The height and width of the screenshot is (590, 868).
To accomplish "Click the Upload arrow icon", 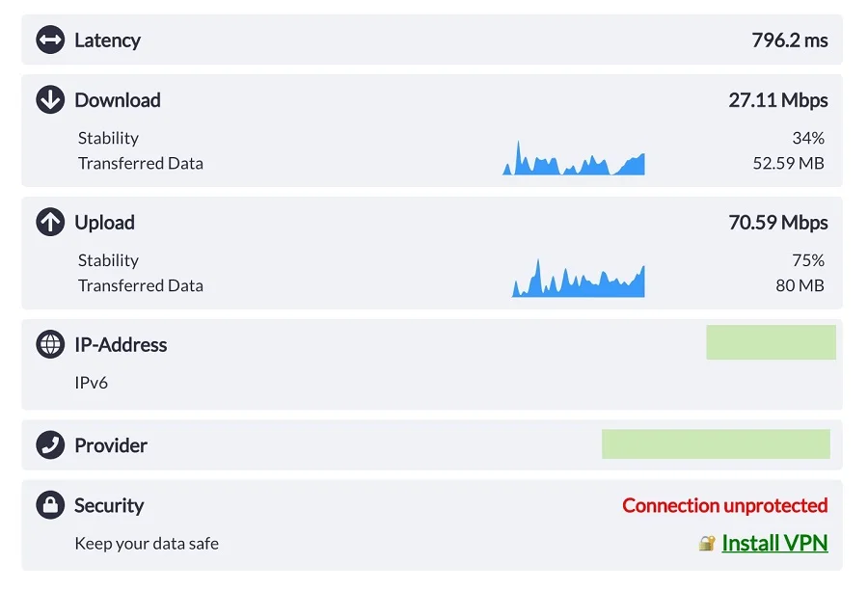I will [x=50, y=223].
